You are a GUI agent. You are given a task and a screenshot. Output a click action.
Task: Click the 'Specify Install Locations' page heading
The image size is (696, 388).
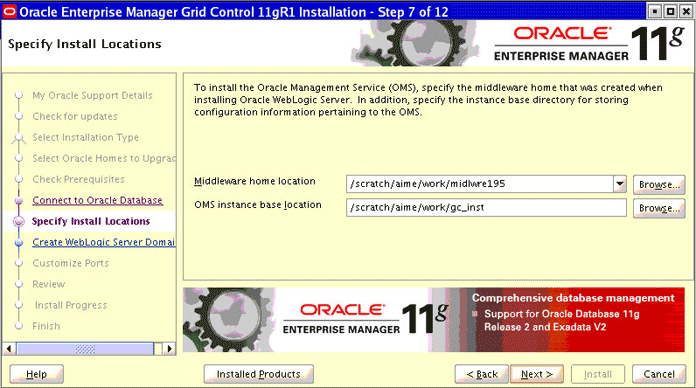84,44
